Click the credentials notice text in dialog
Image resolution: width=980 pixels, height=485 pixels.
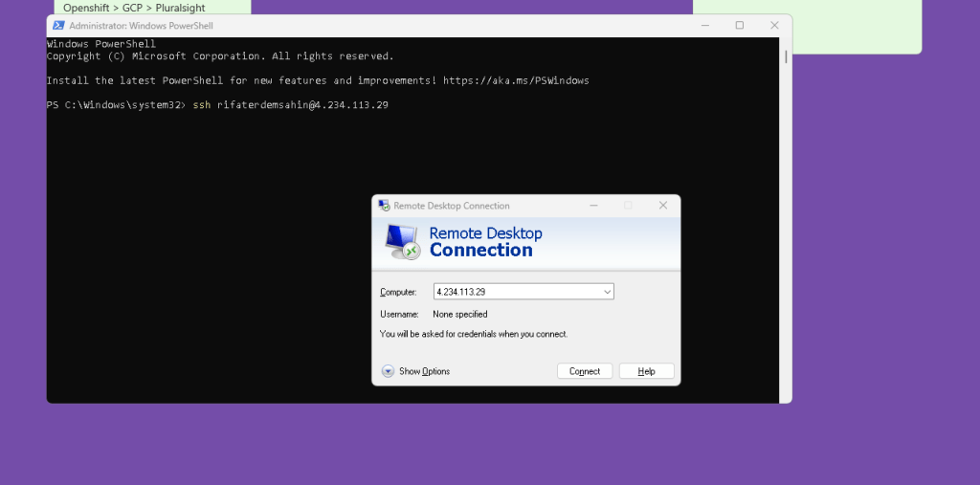474,335
